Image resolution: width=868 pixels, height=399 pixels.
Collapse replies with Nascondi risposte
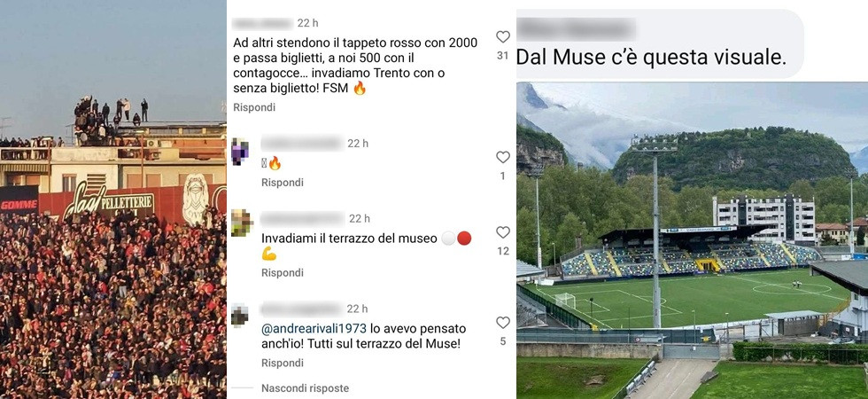pos(305,388)
